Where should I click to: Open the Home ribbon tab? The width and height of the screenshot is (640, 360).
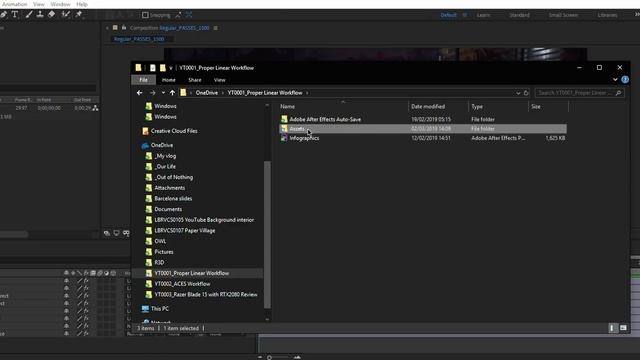[169, 80]
